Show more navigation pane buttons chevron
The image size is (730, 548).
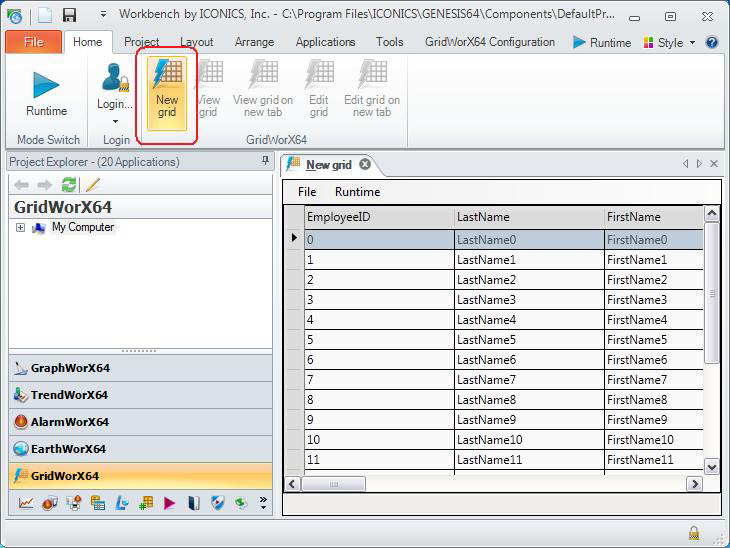263,502
